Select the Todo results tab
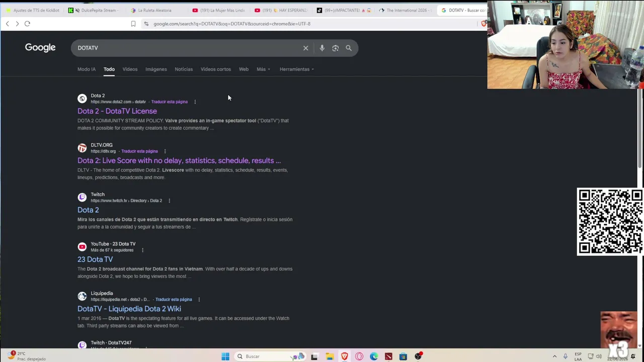The height and width of the screenshot is (362, 644). point(109,69)
